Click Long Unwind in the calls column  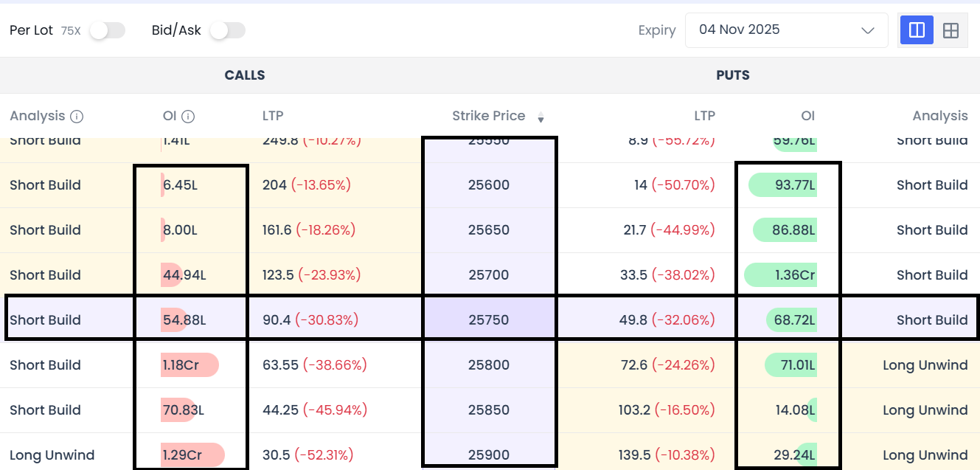pos(52,455)
